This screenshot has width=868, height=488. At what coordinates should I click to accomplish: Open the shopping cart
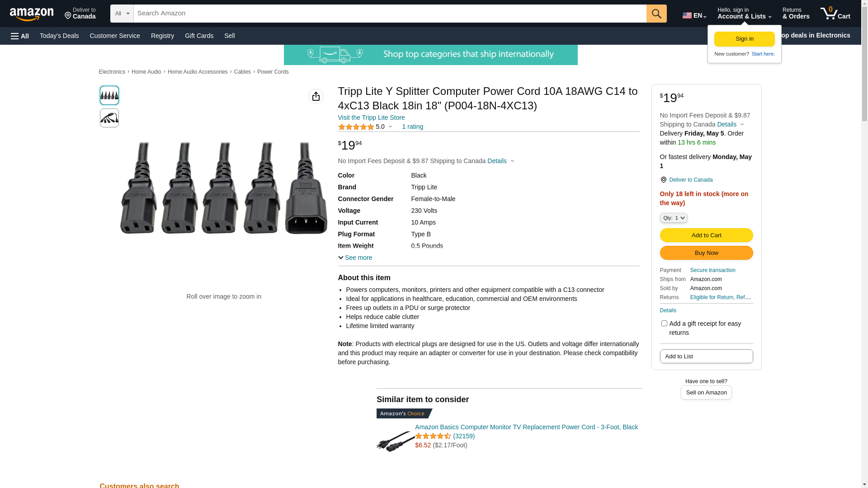pos(835,14)
